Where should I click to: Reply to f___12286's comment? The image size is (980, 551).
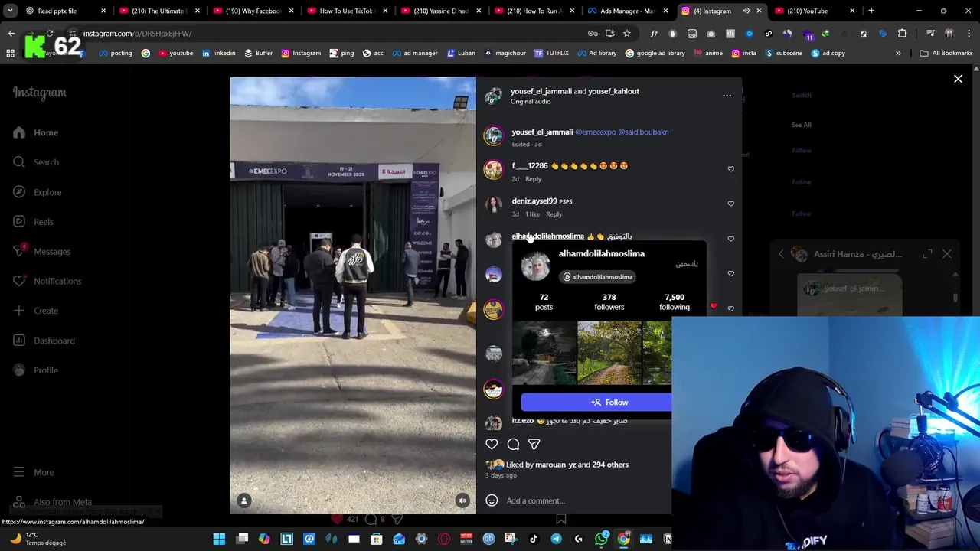533,179
